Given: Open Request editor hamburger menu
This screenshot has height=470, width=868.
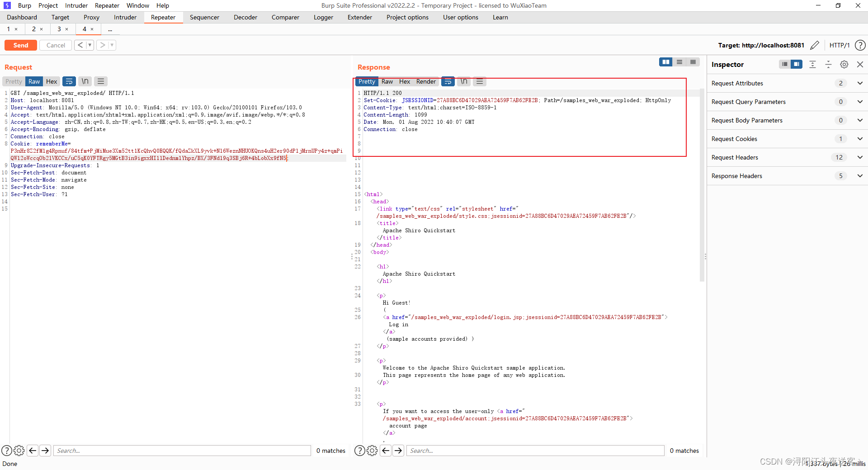Looking at the screenshot, I should coord(101,81).
